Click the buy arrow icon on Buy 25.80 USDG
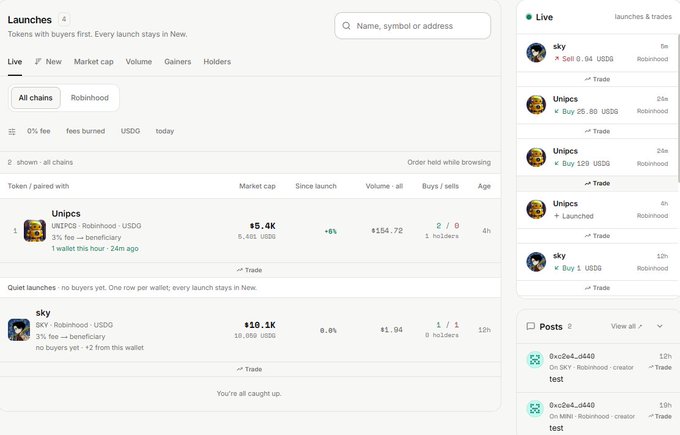Viewport: 680px width, 435px height. [556, 111]
